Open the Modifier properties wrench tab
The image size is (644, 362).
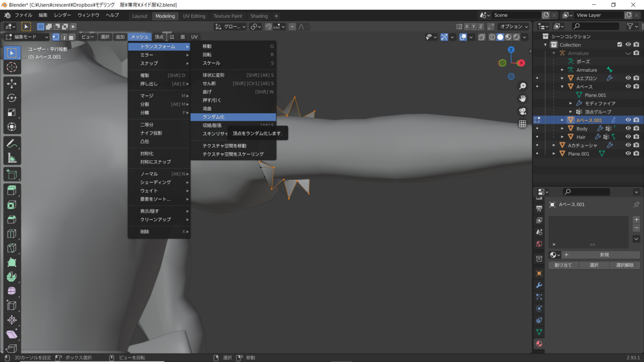539,285
